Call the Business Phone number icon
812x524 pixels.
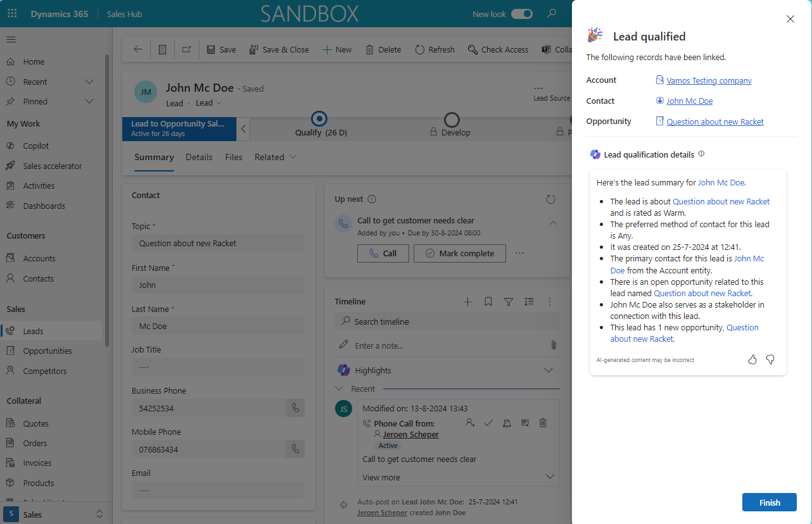[295, 408]
